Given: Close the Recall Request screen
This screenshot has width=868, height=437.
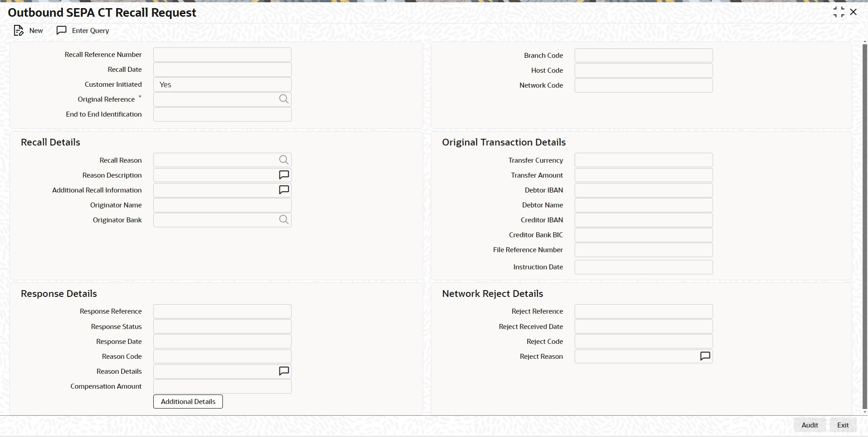Looking at the screenshot, I should [x=854, y=12].
